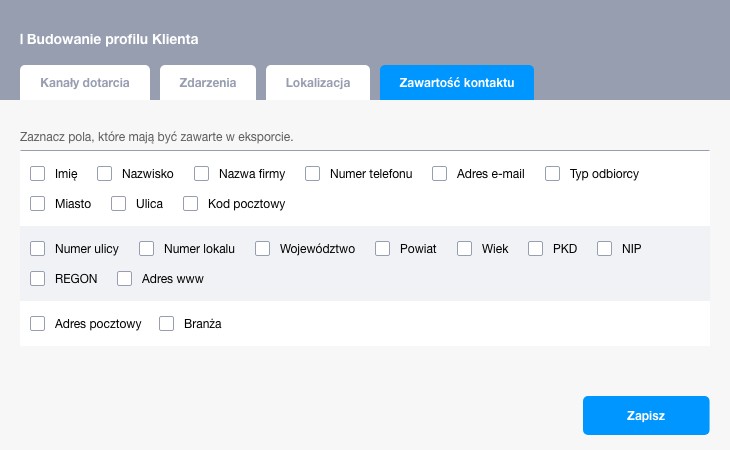Viewport: 730px width, 450px height.
Task: Toggle the Numer telefonu checkbox
Action: pos(312,174)
